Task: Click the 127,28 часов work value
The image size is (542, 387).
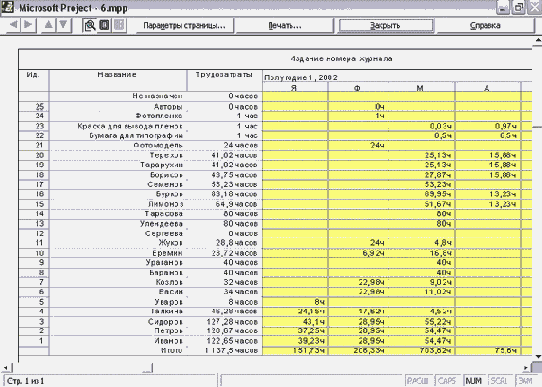Action: 232,322
